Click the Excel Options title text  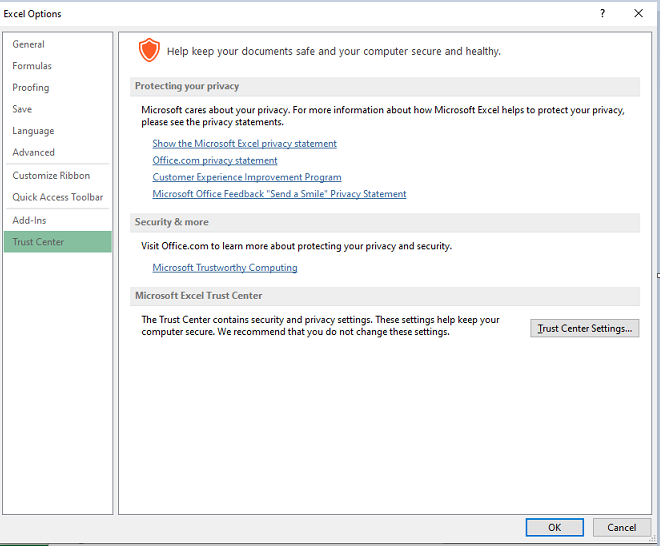(32, 13)
